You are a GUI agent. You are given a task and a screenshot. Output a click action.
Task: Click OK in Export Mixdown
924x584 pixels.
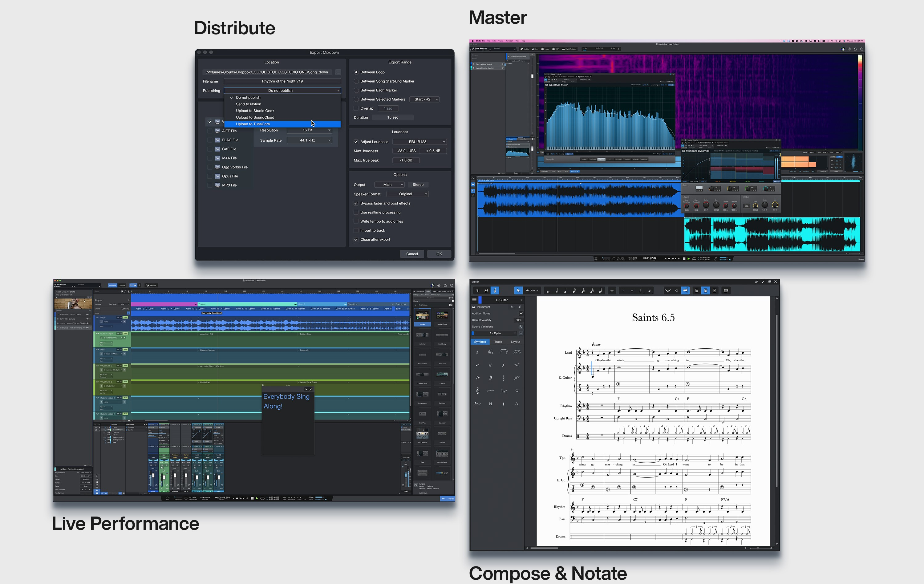tap(439, 254)
